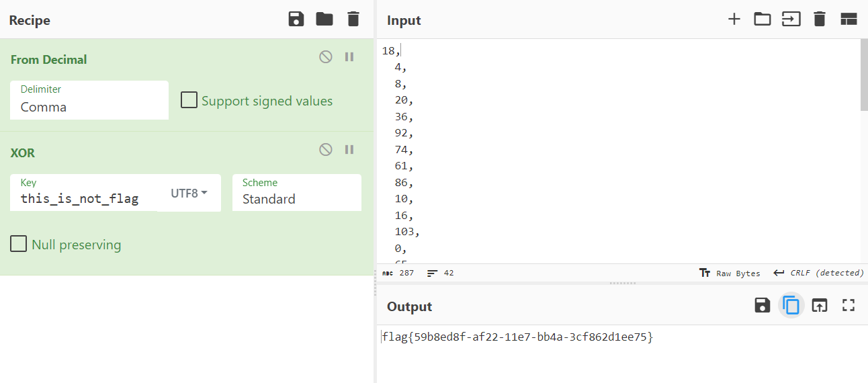Click the Raw Bytes encoding button
This screenshot has height=383, width=868.
730,273
